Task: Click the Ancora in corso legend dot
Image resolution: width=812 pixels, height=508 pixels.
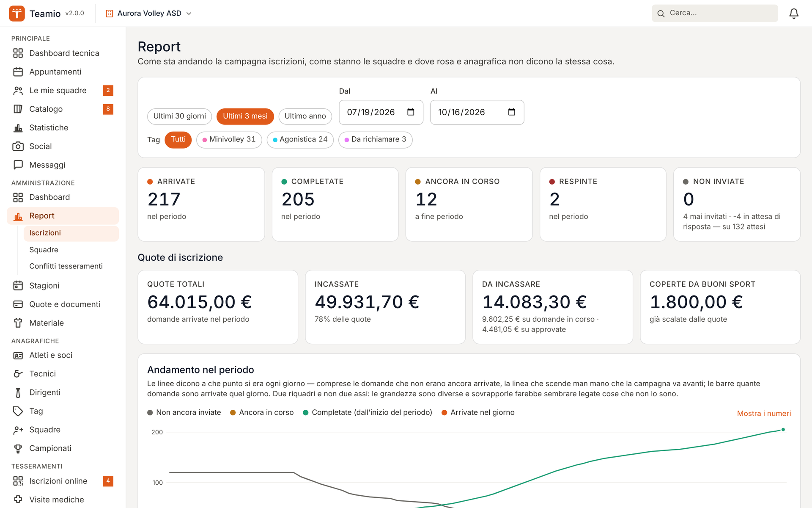Action: click(233, 413)
